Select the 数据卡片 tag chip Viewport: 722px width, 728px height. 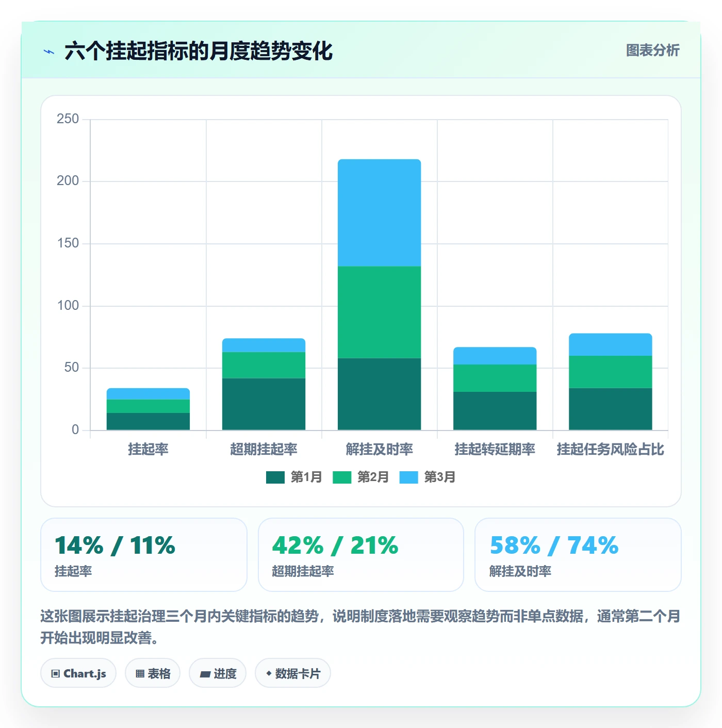[293, 673]
